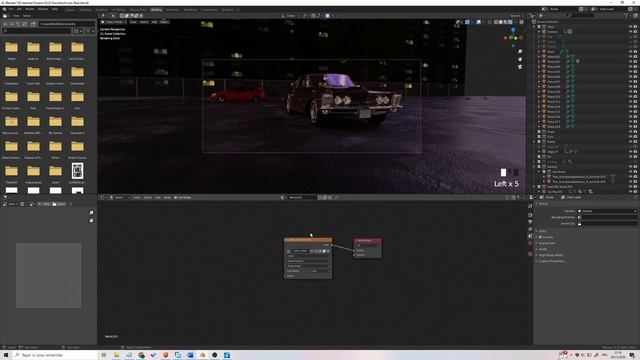Open file browser filter dropdown
Screen dimensions: 640x360
pos(89,31)
